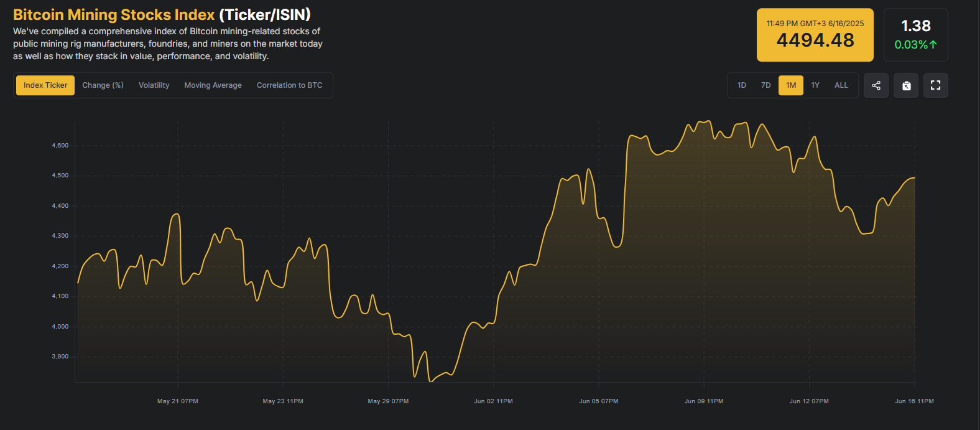980x430 pixels.
Task: Open the Correlation to BTC tab
Action: [289, 85]
